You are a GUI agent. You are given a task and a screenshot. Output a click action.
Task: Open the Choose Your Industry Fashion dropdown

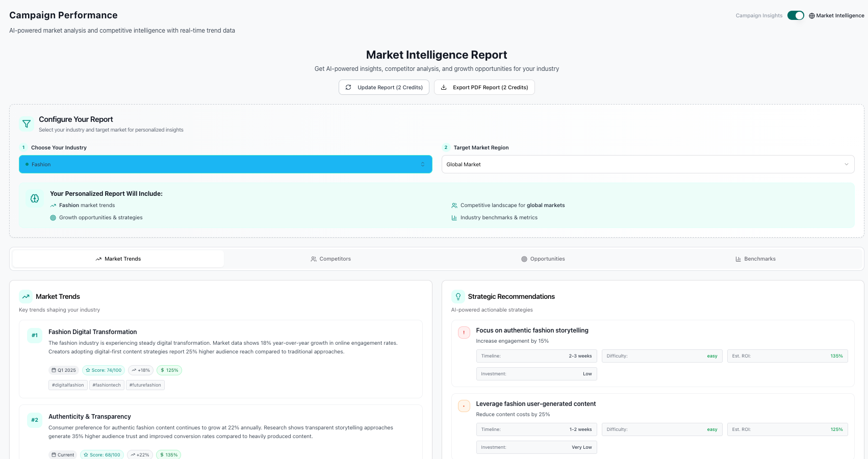tap(225, 164)
